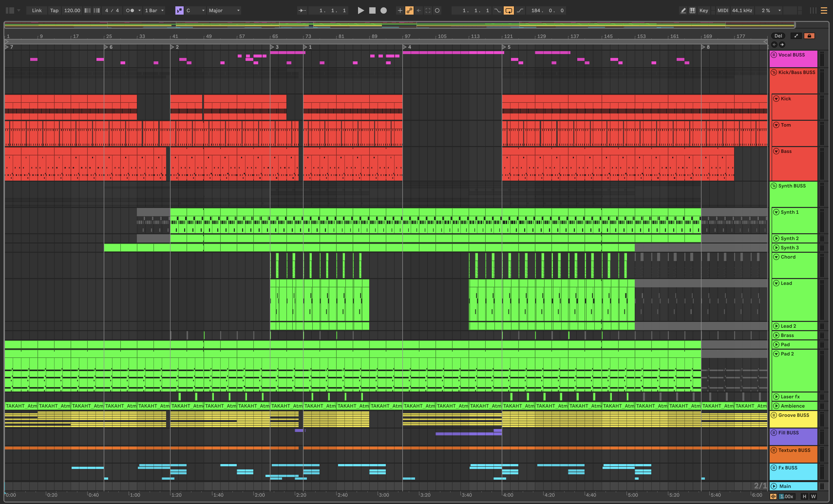Toggle the Lock Envelopes button

(x=809, y=36)
